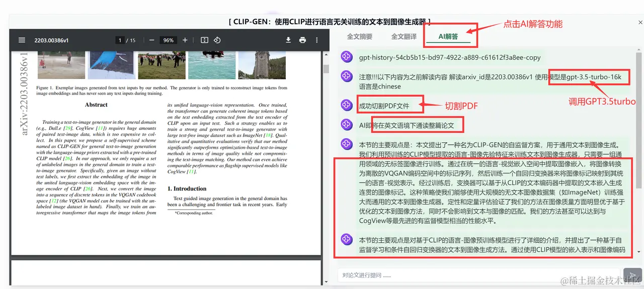Click the CLIP-GEN dialog title text

click(x=330, y=22)
